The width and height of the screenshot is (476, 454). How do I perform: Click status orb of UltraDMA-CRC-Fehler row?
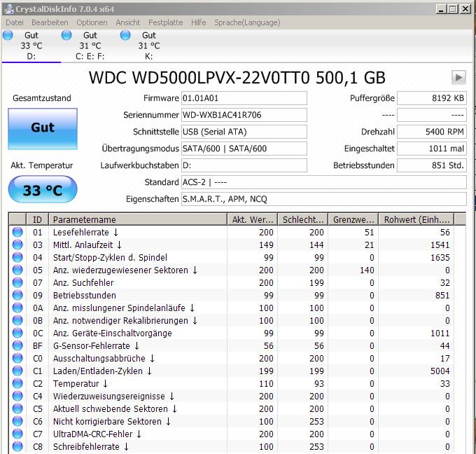pyautogui.click(x=17, y=434)
